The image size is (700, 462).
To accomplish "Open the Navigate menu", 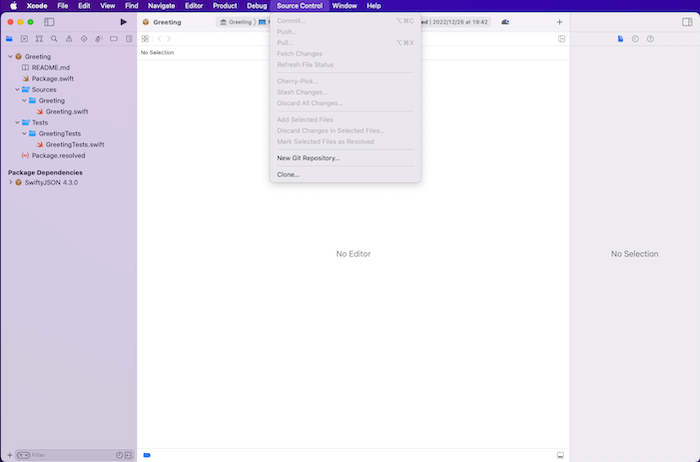I will (162, 6).
